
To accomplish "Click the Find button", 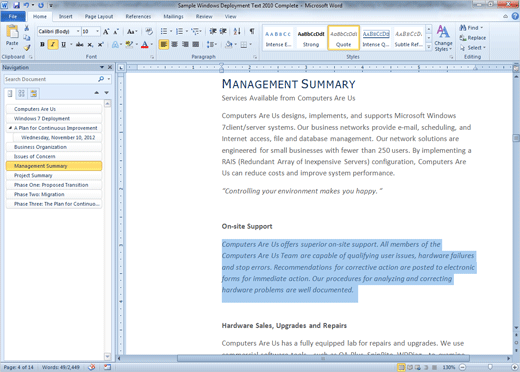I will 471,28.
